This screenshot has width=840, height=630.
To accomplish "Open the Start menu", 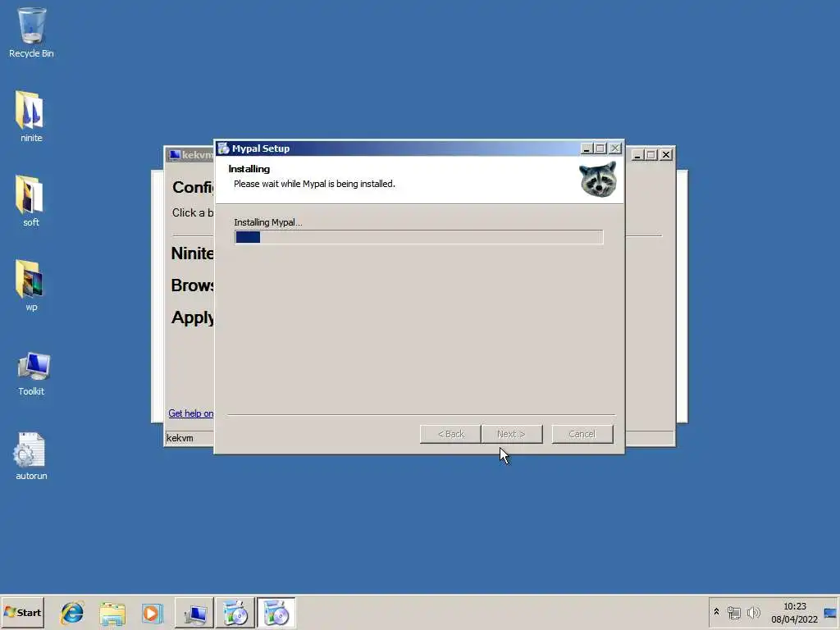I will point(22,612).
